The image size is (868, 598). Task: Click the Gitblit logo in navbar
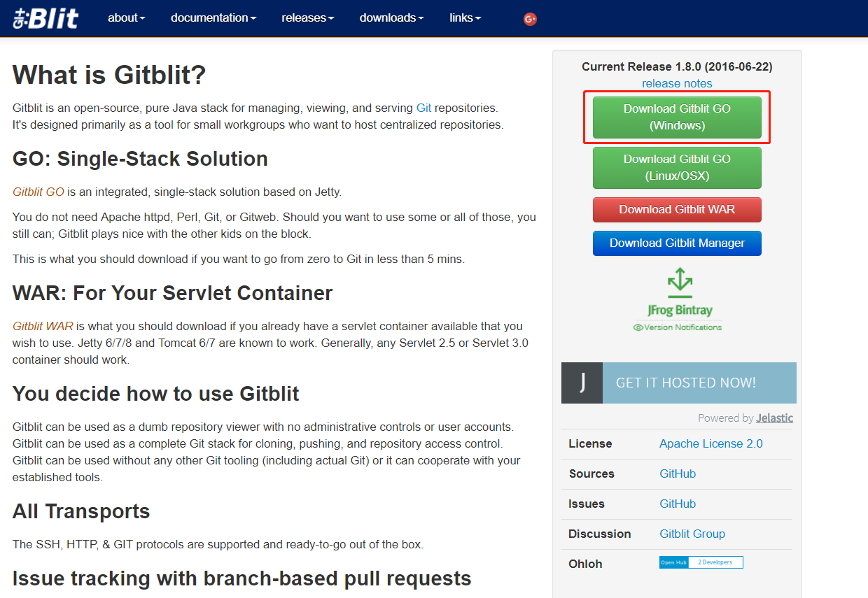click(46, 18)
